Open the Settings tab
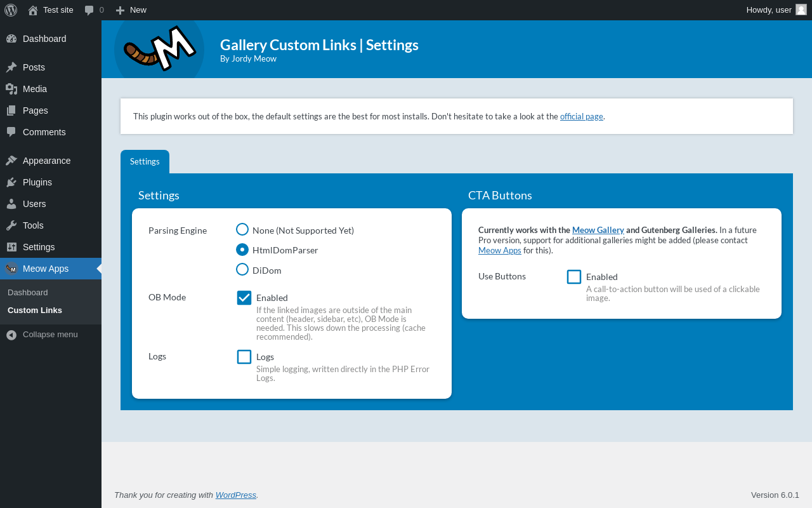This screenshot has width=812, height=508. click(x=145, y=161)
